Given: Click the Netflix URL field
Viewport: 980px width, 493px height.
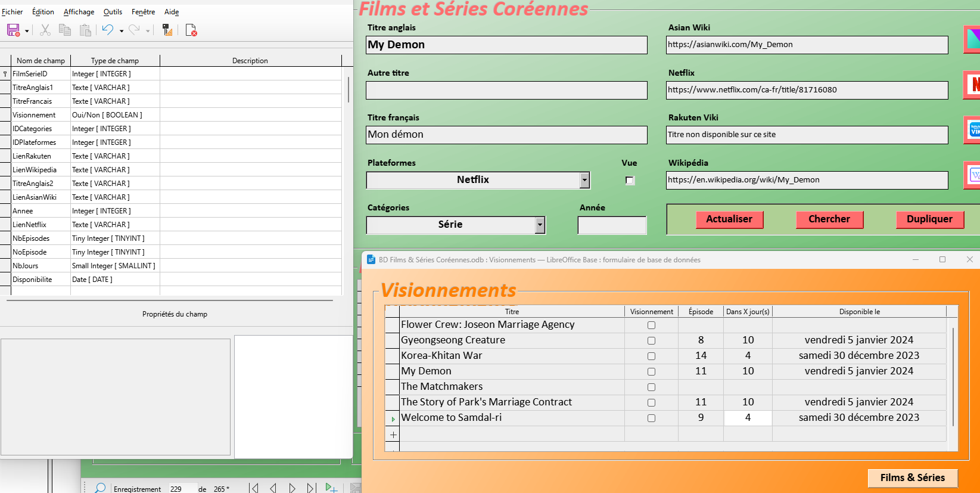Looking at the screenshot, I should (x=807, y=90).
